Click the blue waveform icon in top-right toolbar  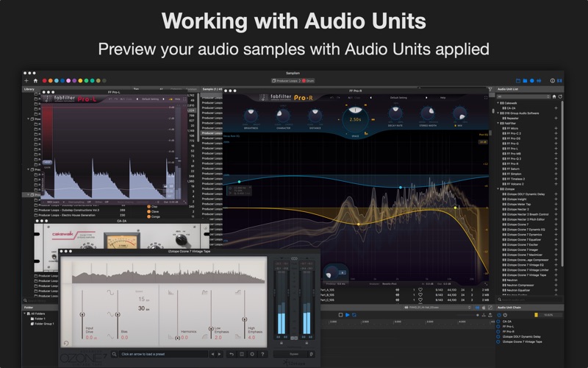(539, 81)
